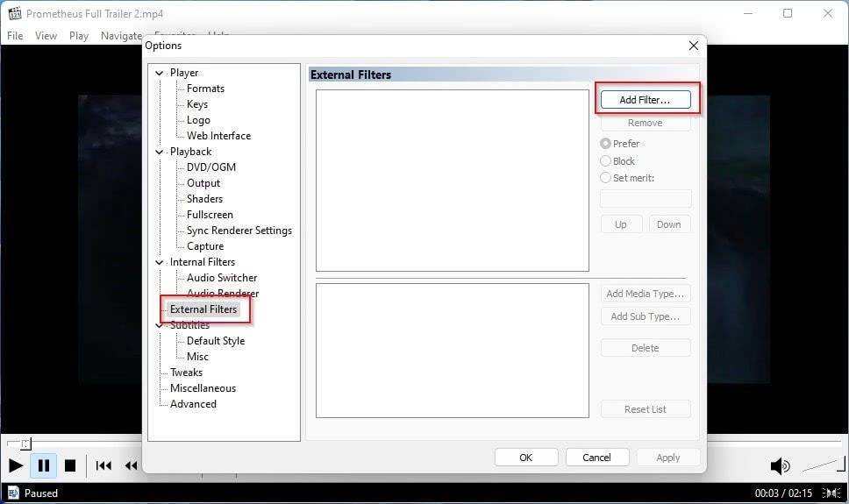Open the Navigate menu
Image resolution: width=849 pixels, height=504 pixels.
point(121,36)
